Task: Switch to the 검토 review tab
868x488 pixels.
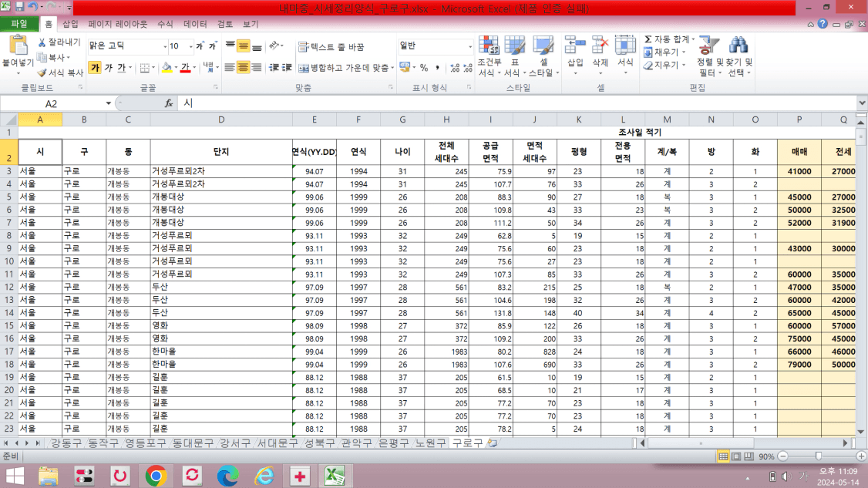Action: pyautogui.click(x=225, y=24)
